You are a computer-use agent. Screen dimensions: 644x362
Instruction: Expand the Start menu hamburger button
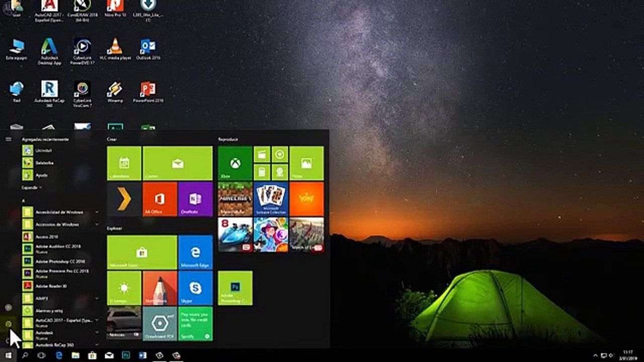pos(9,139)
